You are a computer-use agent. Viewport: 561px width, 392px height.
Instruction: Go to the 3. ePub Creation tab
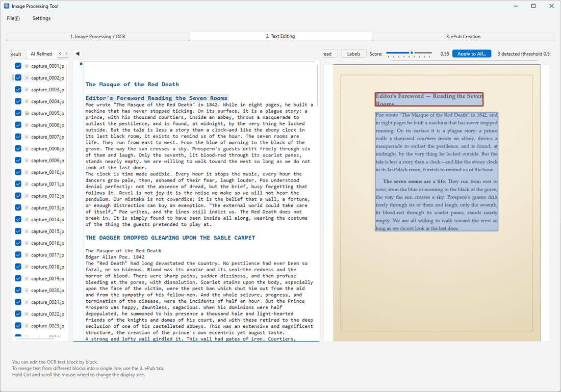pos(463,36)
